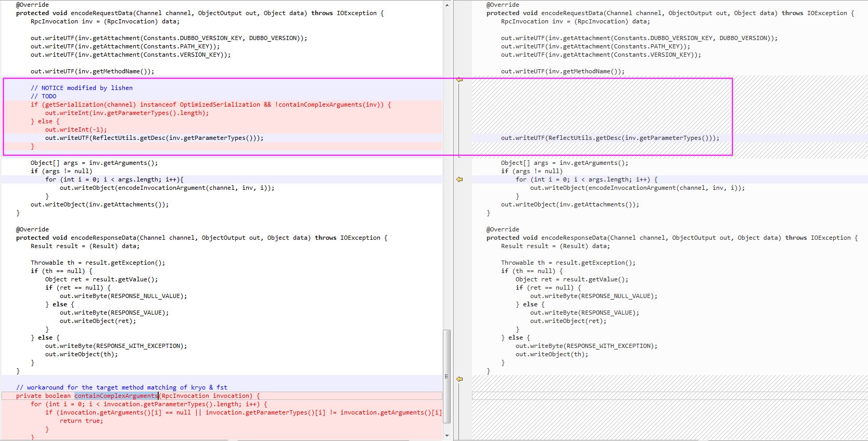Viewport: 868px width, 441px height.
Task: Click the DUBBO_VERSION_KEY writeUTF line in right pane
Action: [x=640, y=38]
